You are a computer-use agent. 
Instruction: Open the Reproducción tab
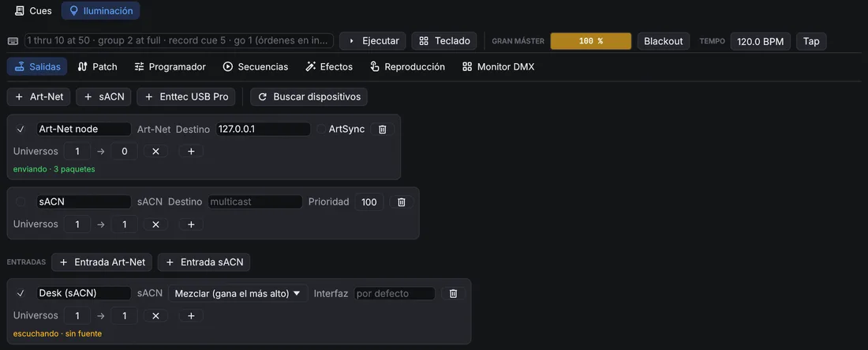coord(407,66)
